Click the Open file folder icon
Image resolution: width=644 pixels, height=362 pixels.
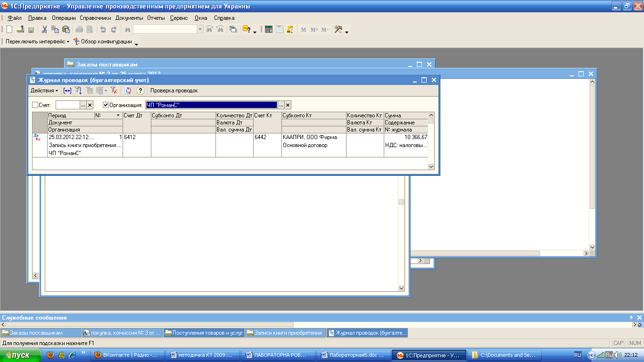click(x=20, y=29)
